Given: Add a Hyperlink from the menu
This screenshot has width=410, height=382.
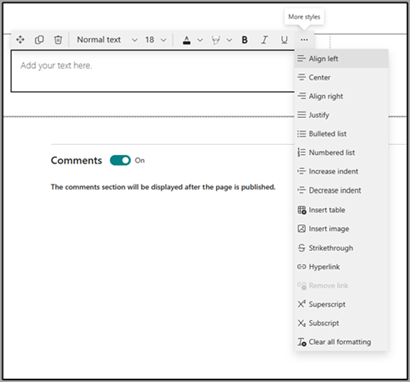Looking at the screenshot, I should pos(341,267).
